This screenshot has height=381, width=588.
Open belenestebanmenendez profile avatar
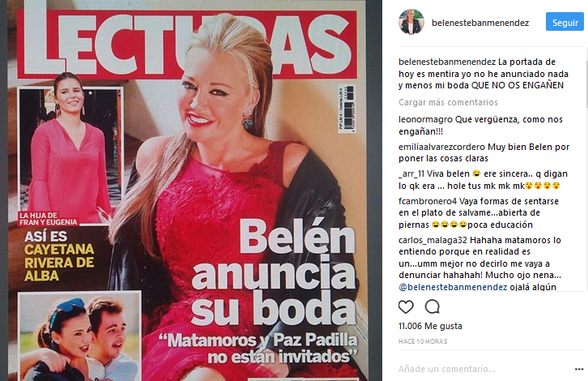[x=411, y=22]
